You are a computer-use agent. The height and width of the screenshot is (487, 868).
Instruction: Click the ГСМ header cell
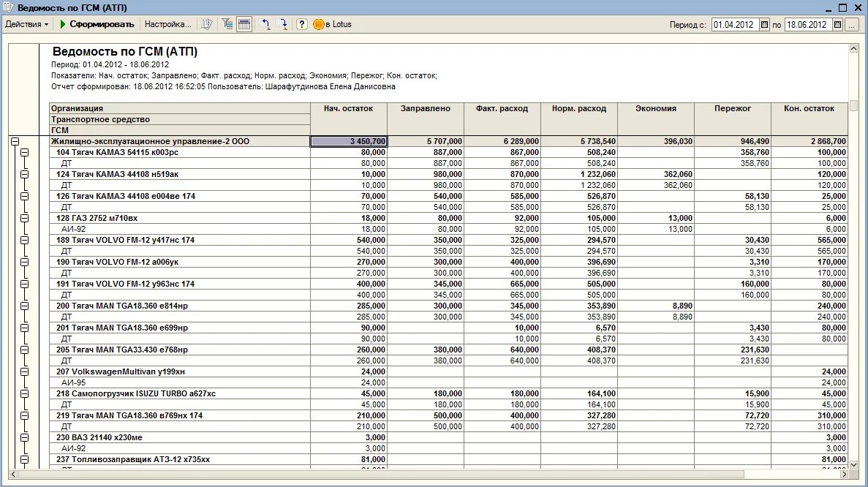click(179, 131)
